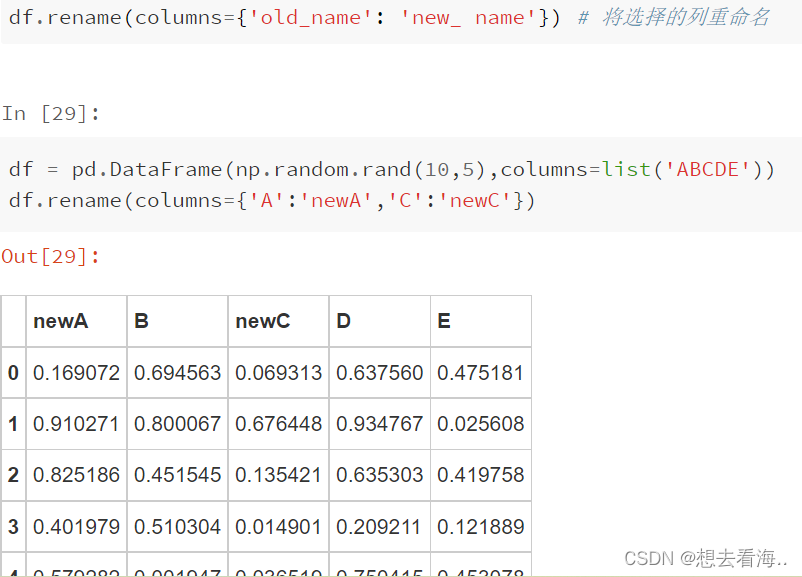Viewport: 802px width, 577px height.
Task: Click cell value 0.934767
Action: (380, 424)
